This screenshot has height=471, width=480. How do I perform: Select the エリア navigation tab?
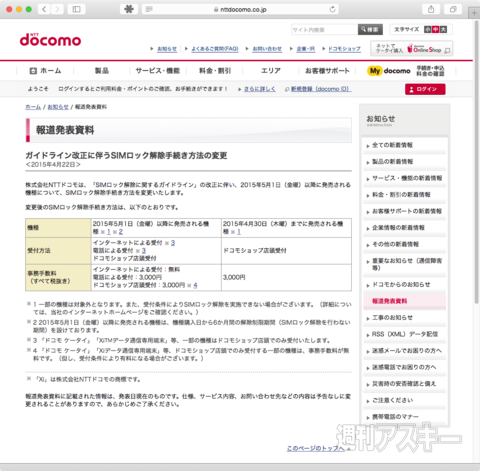pyautogui.click(x=271, y=71)
